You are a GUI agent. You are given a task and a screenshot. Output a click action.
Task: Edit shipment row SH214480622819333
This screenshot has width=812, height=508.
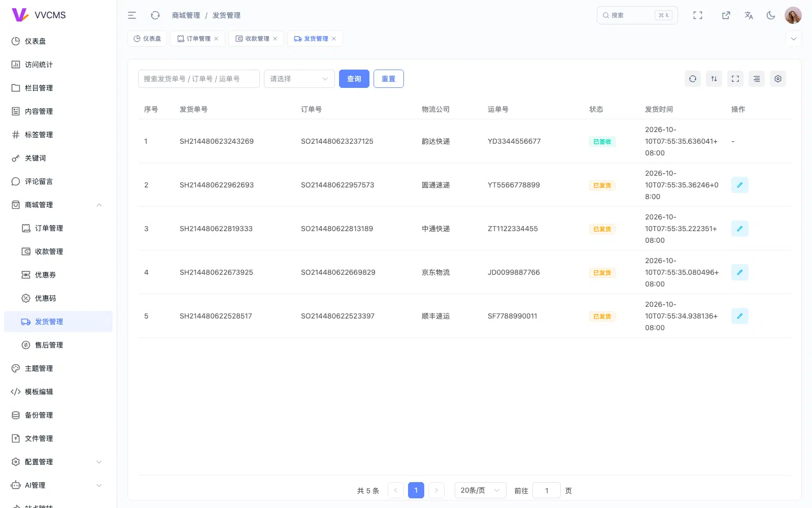pos(740,229)
